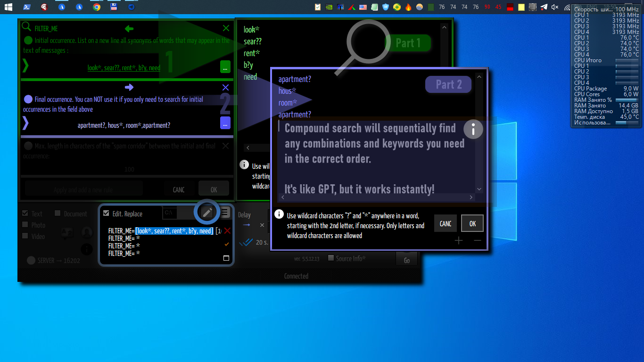Click the up scroll arrow in Part 1 panel
Image resolution: width=644 pixels, height=362 pixels.
pos(444,27)
